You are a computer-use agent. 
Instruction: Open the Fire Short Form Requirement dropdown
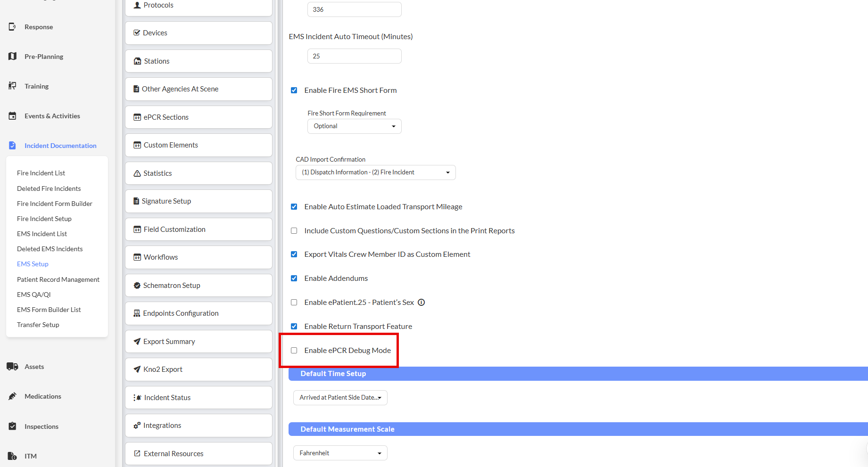point(354,126)
